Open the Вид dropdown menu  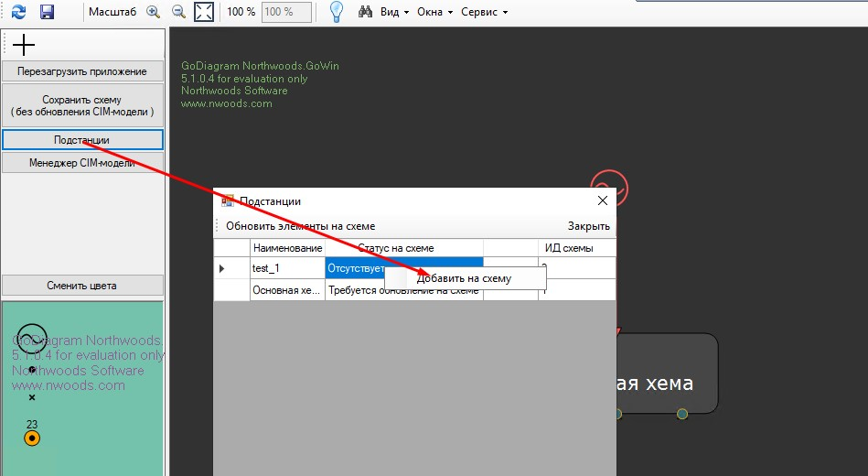[394, 12]
